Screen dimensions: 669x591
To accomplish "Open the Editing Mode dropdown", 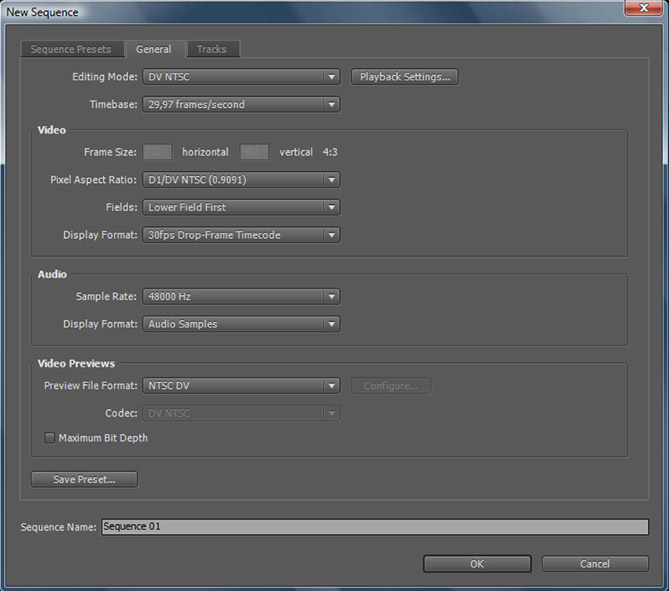I will [241, 77].
